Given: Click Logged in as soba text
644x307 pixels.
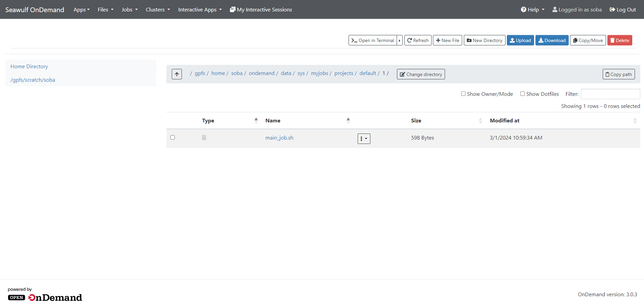Looking at the screenshot, I should click(577, 9).
